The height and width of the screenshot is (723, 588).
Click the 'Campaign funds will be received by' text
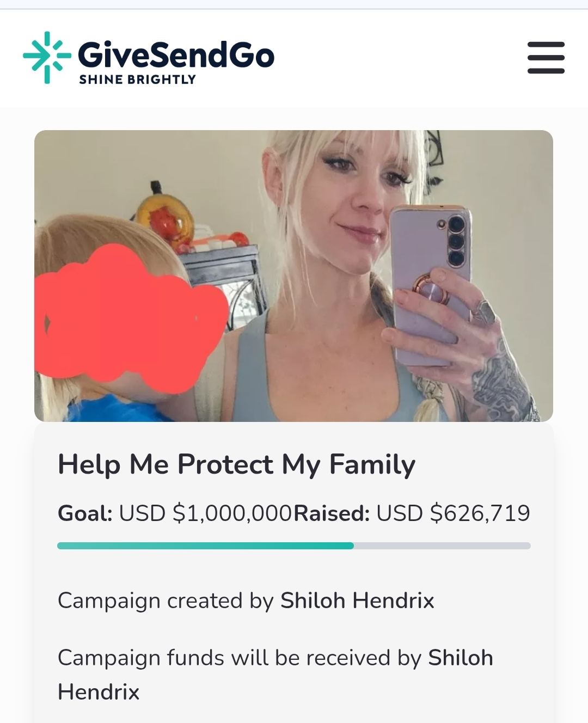240,658
